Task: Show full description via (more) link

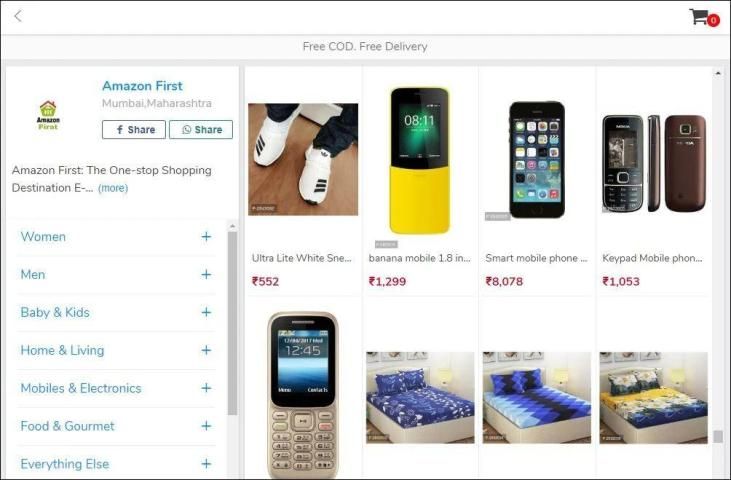Action: [113, 188]
